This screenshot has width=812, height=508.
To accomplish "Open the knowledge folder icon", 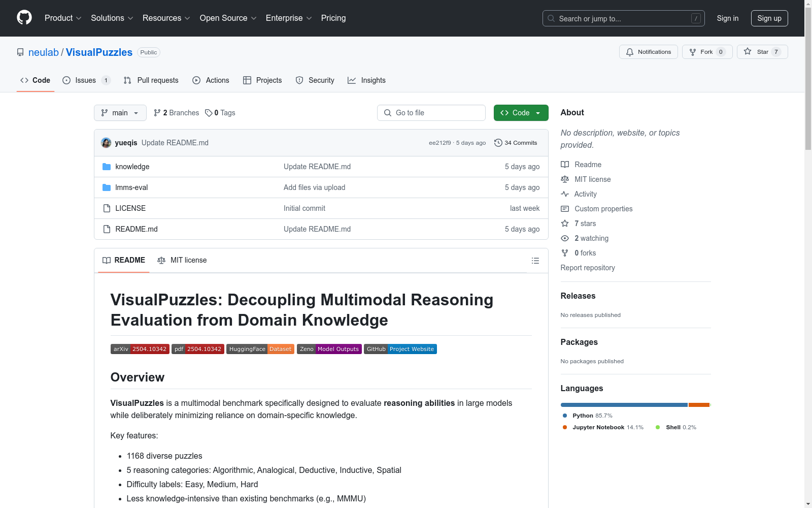I will click(107, 167).
